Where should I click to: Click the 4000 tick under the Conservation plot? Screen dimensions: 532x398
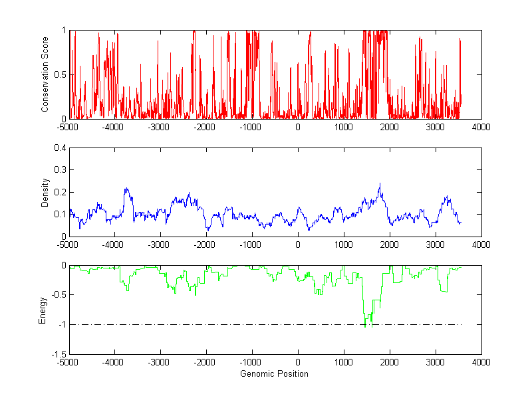click(x=481, y=127)
